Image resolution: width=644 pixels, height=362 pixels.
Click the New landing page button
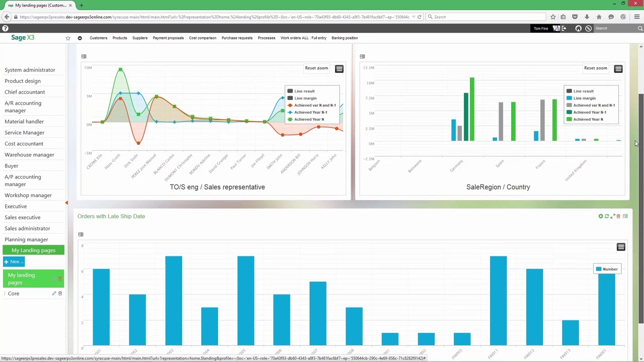click(14, 261)
